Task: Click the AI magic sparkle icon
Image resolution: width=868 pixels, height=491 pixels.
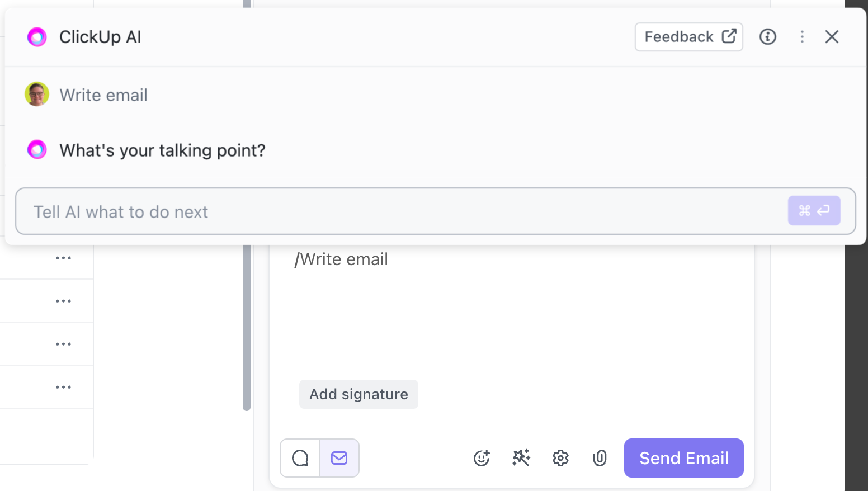Action: click(x=521, y=458)
